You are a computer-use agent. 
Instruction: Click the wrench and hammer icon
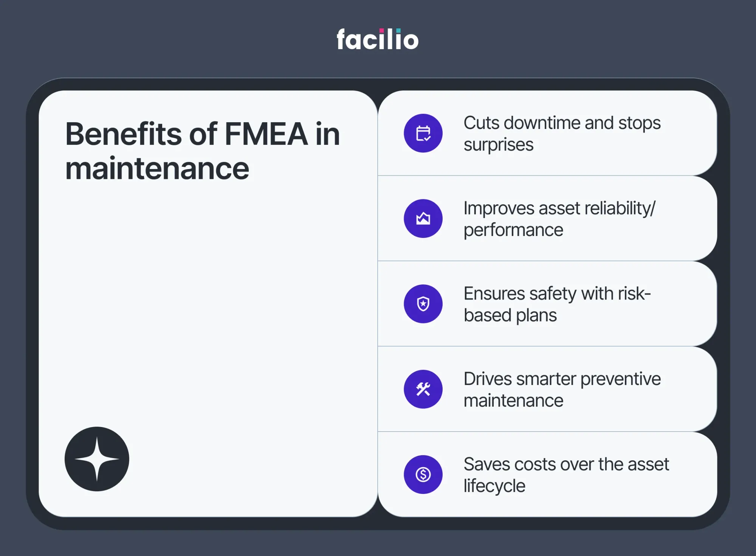423,389
